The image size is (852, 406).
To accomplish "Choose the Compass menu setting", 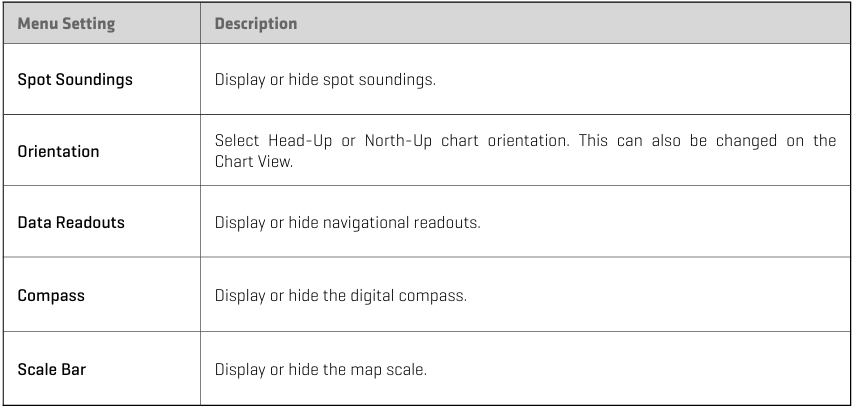I will pos(50,297).
